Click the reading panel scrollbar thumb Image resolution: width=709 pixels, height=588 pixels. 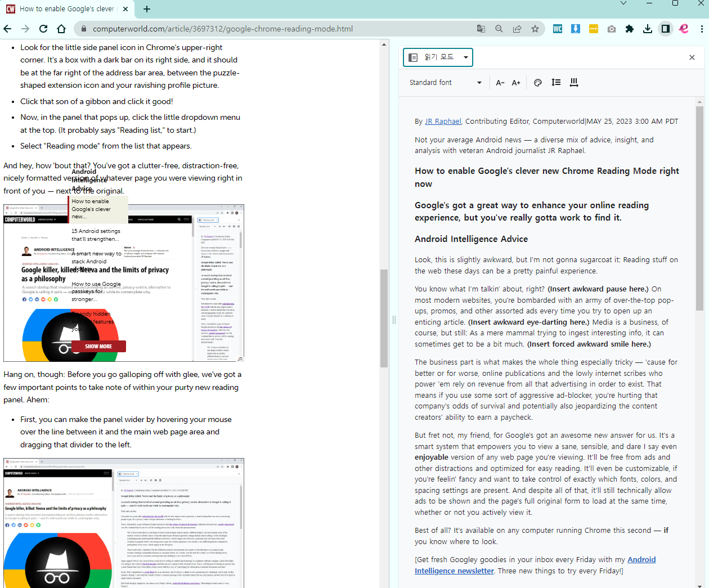coord(700,208)
